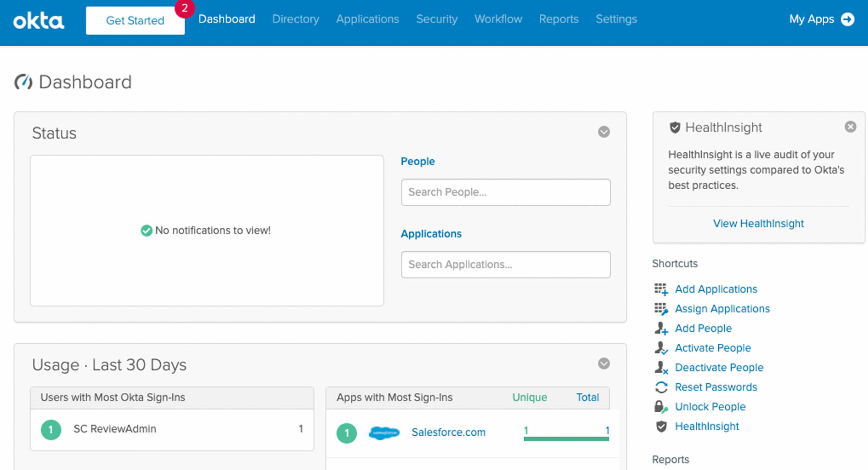This screenshot has height=470, width=868.
Task: Open the Directory menu
Action: (x=296, y=19)
